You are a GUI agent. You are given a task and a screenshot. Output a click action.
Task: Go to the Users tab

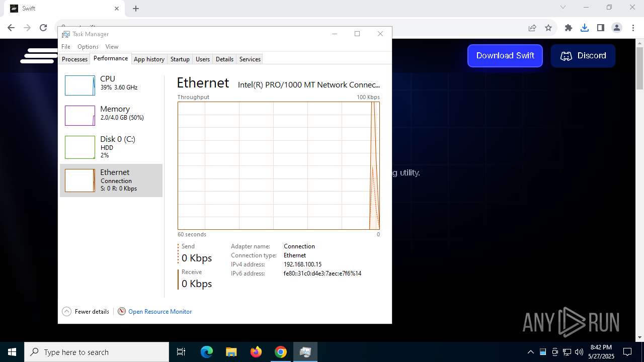(x=203, y=59)
